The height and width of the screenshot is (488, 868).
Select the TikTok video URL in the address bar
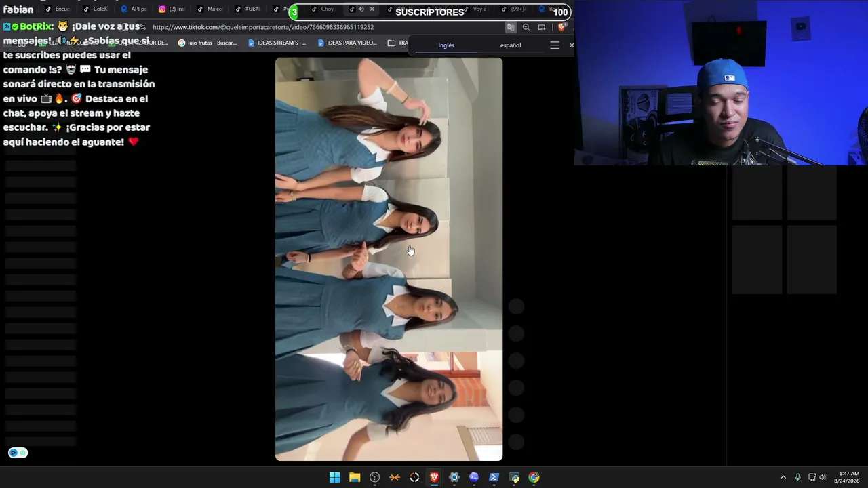point(263,27)
